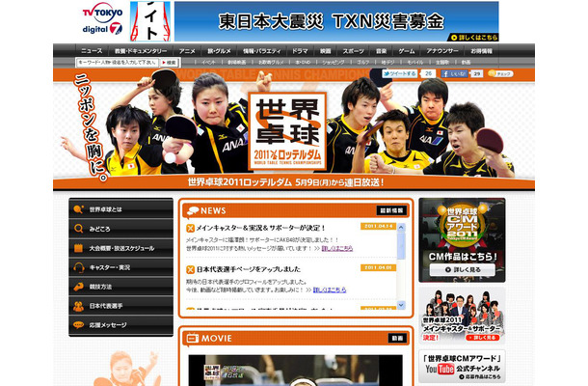
Task: Open the ゴルフ sub-navigation link
Action: [362, 63]
